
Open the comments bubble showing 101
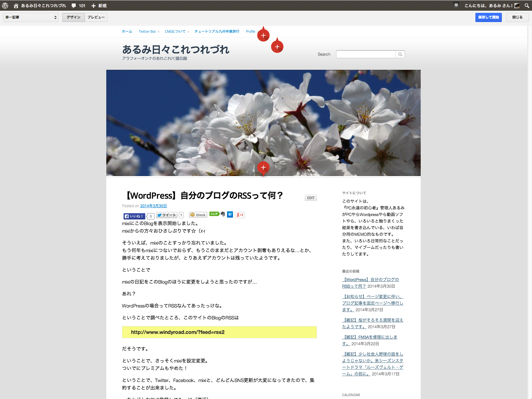click(78, 6)
